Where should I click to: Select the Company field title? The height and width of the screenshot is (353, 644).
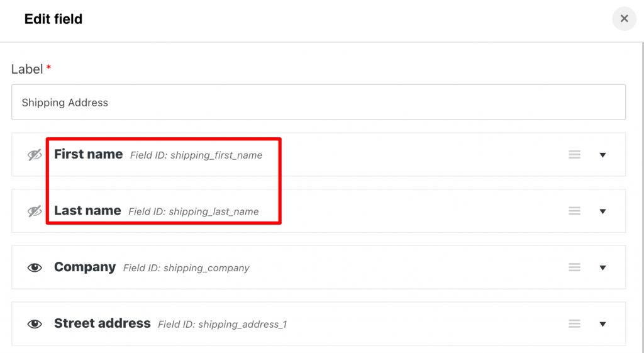(x=85, y=267)
